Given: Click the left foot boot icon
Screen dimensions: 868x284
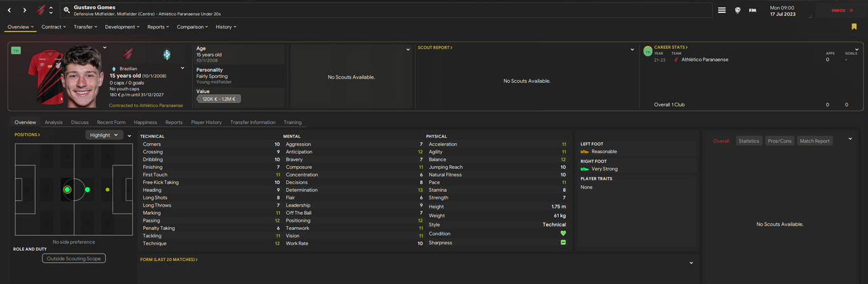Looking at the screenshot, I should click(585, 152).
